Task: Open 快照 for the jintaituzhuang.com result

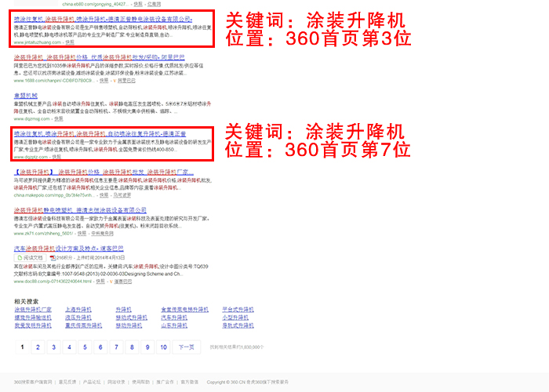Action: [x=70, y=42]
